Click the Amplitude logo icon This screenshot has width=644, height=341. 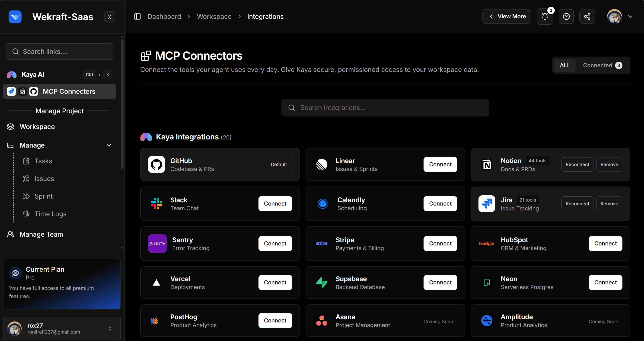[x=487, y=321]
